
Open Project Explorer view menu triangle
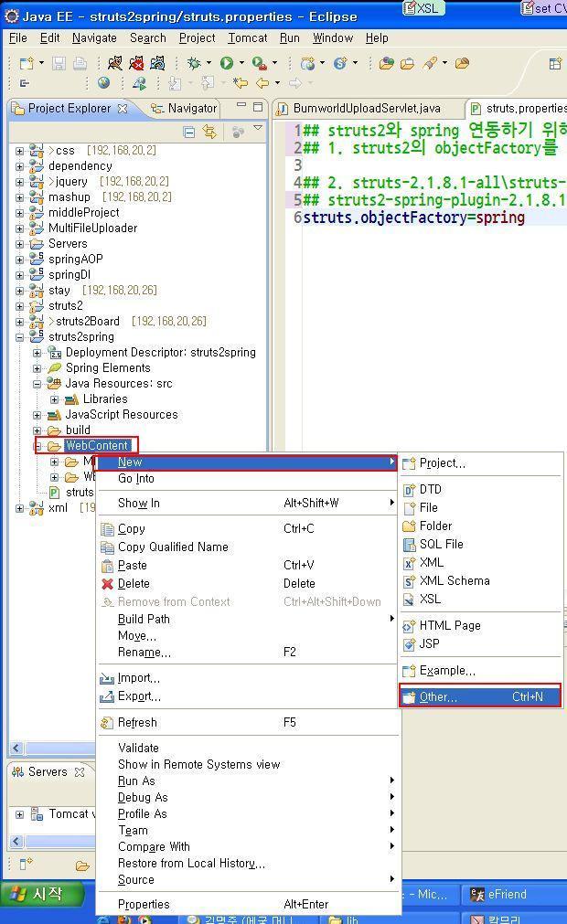(258, 128)
